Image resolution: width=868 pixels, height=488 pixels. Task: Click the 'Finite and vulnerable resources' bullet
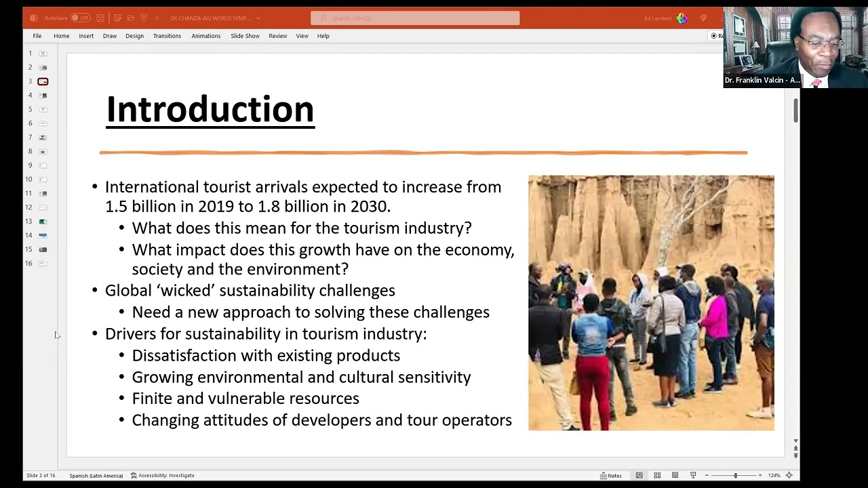point(245,399)
